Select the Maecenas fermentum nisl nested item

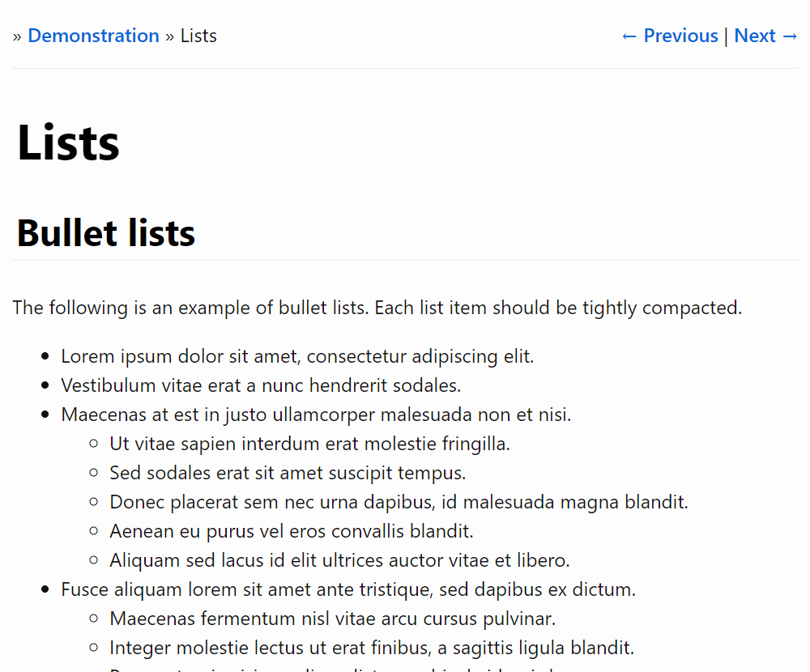pyautogui.click(x=332, y=619)
